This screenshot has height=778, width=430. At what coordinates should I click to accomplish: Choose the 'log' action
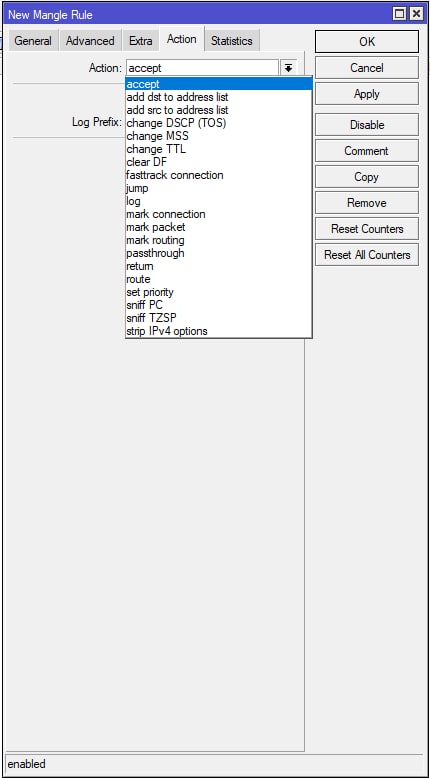coord(219,201)
